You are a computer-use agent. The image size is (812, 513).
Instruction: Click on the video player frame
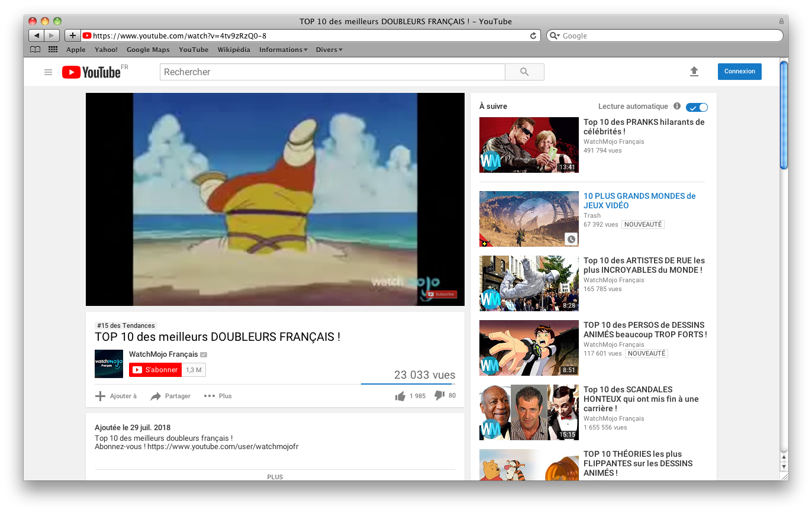pyautogui.click(x=275, y=199)
